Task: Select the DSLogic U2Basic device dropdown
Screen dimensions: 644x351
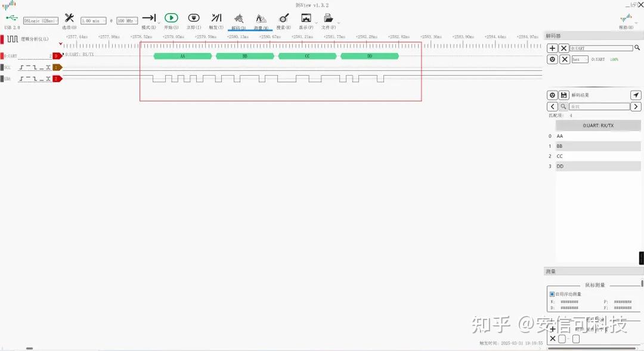Action: pyautogui.click(x=41, y=20)
